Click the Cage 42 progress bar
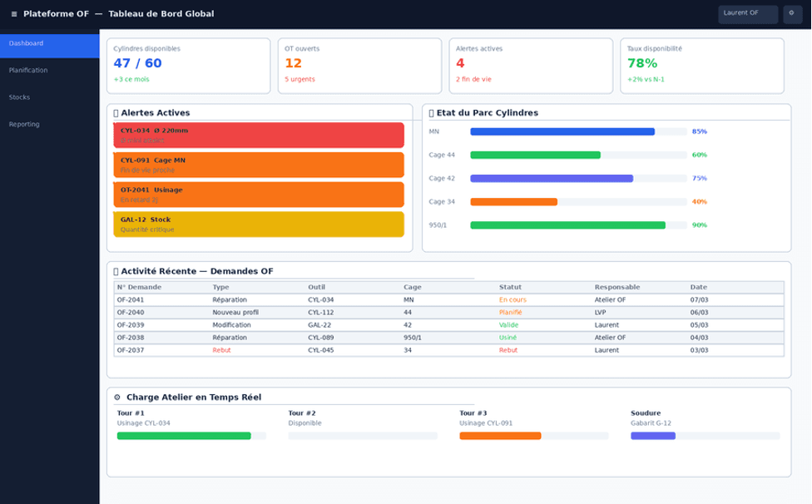 pos(578,179)
